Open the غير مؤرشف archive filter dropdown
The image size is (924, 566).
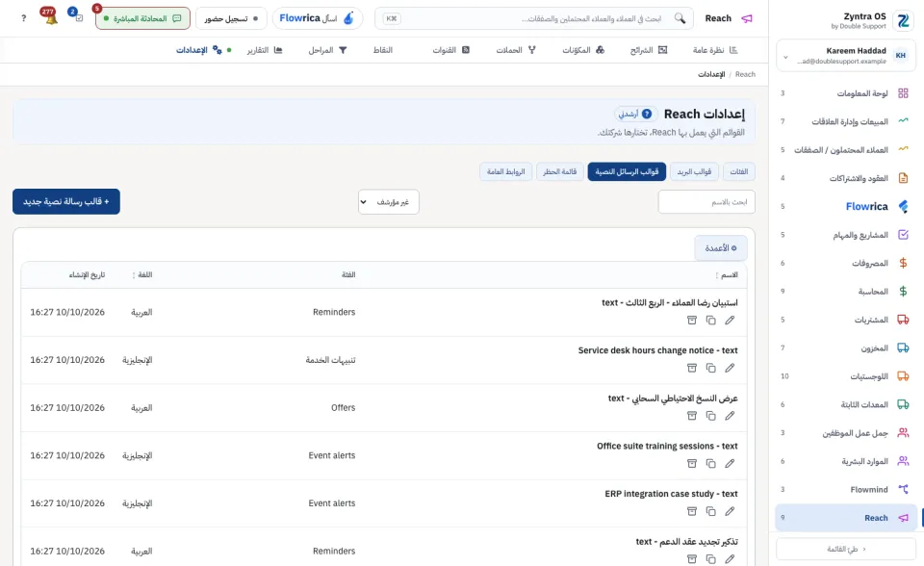click(388, 201)
